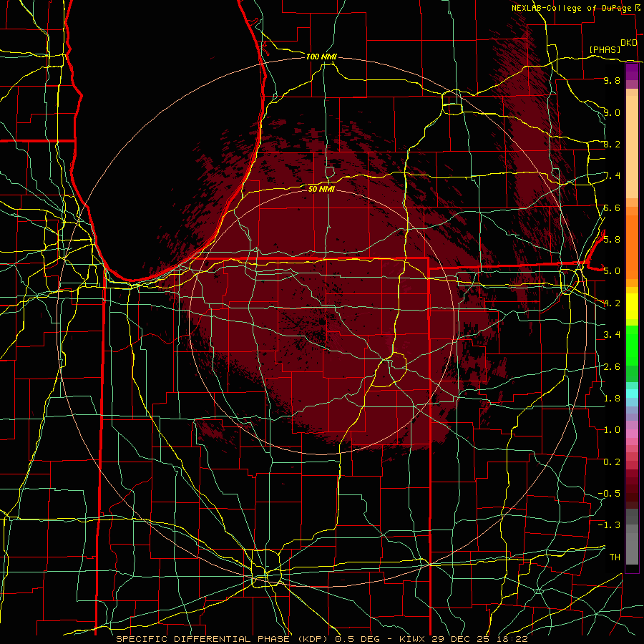This screenshot has height=644, width=644.
Task: Click the -0.5 color scale value
Action: (609, 494)
